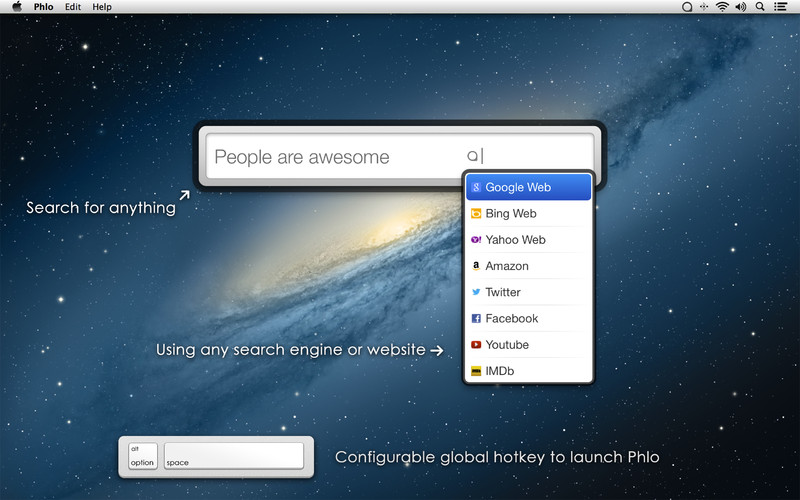The width and height of the screenshot is (800, 500).
Task: Click the People are awesome search field
Action: tap(400, 157)
